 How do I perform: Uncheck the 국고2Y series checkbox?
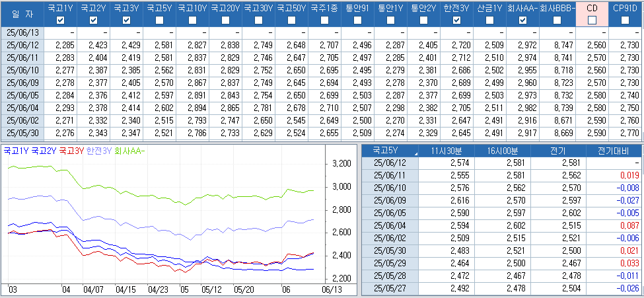[x=94, y=20]
